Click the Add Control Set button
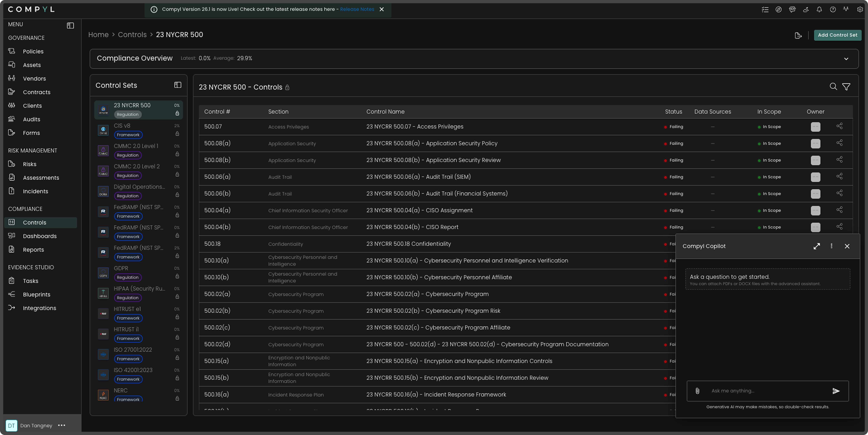Image resolution: width=868 pixels, height=435 pixels. (x=837, y=35)
